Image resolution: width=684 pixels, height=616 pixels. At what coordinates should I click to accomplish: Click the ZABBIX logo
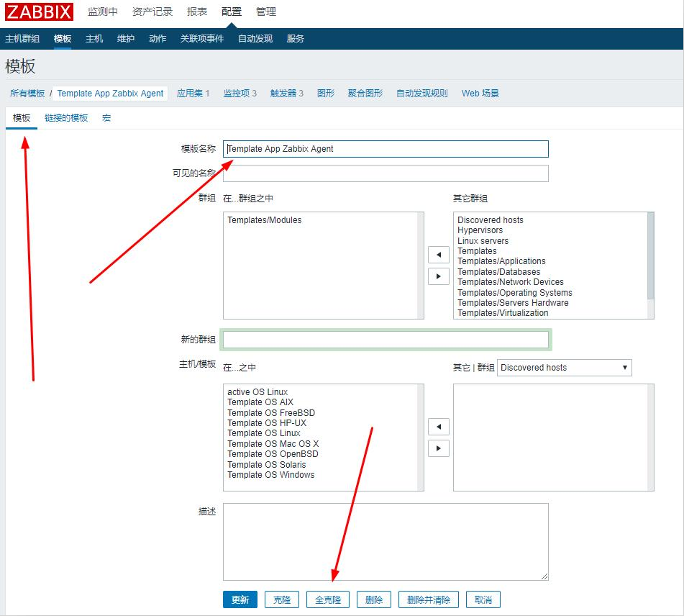39,12
